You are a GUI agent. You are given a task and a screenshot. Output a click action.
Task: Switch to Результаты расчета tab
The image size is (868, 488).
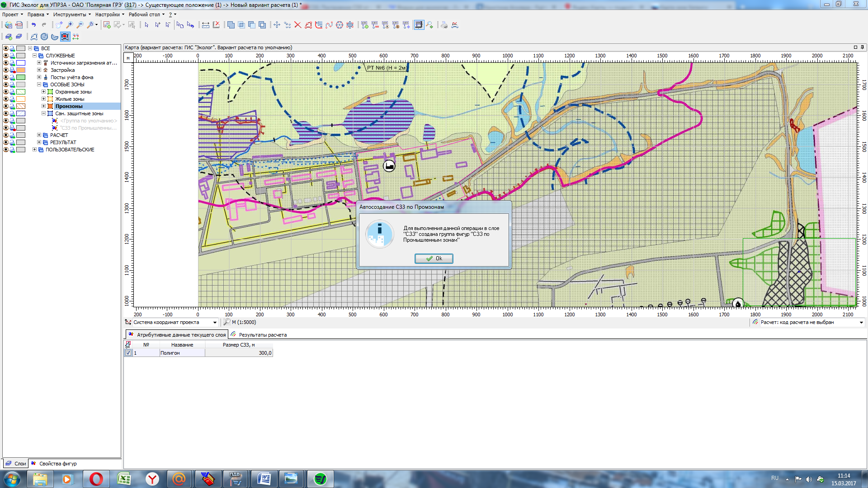262,335
